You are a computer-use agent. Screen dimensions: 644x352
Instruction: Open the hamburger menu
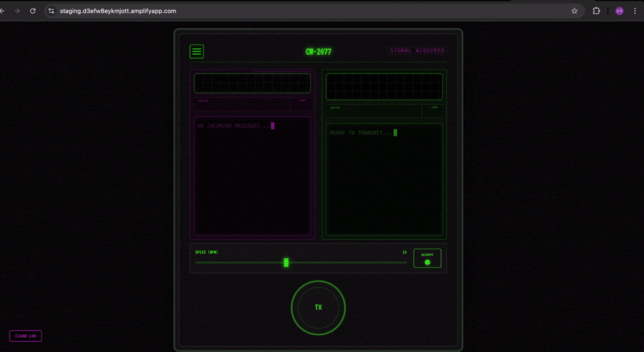[196, 52]
